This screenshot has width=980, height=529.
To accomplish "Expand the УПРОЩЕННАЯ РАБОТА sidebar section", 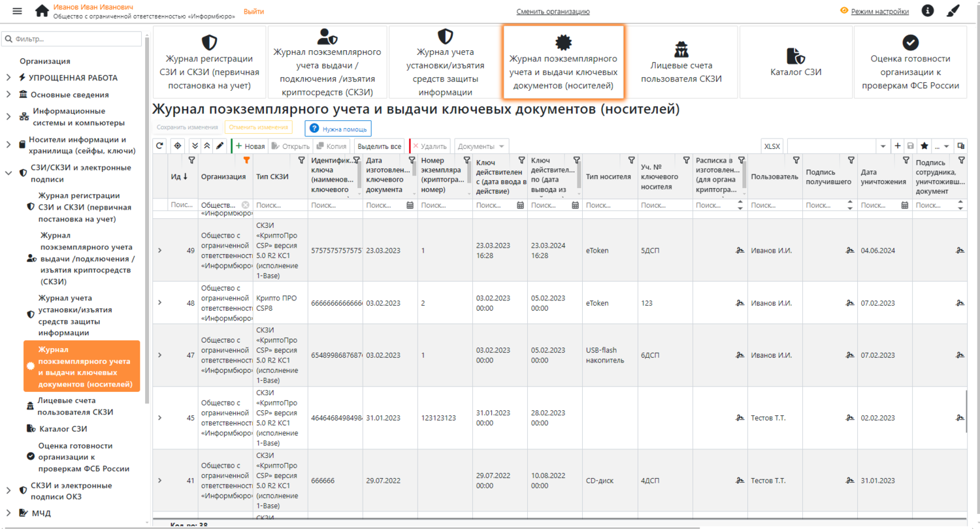I will (8, 78).
